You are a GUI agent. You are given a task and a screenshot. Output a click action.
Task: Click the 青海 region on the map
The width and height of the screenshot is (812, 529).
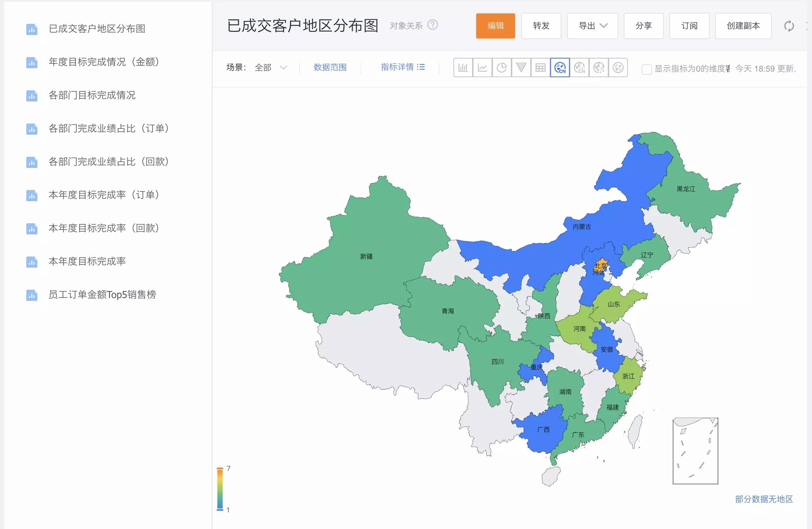pyautogui.click(x=448, y=311)
